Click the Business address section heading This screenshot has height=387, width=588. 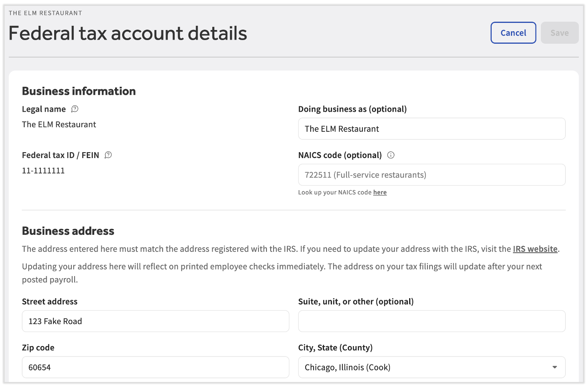(x=68, y=231)
